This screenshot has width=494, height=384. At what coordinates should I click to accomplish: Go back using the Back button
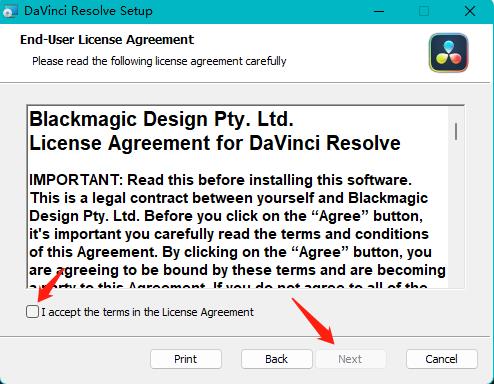click(277, 359)
